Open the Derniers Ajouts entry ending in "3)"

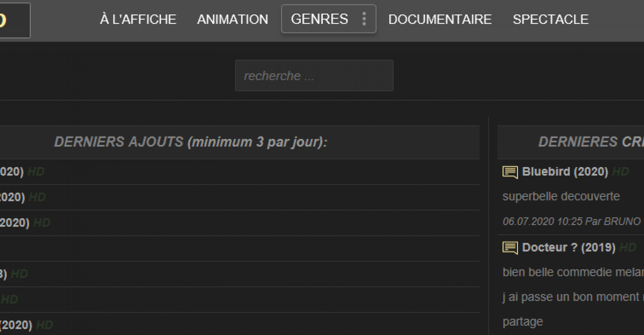3,274
